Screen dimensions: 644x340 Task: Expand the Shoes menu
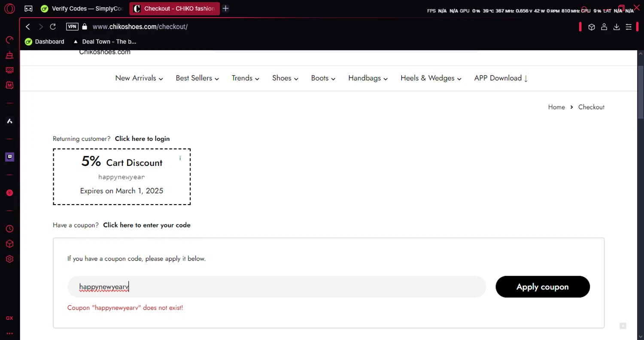coord(285,78)
